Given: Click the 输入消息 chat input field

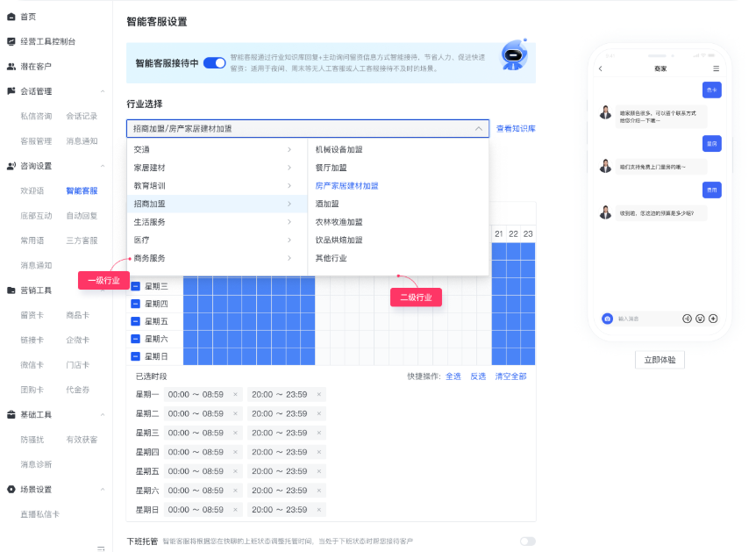Looking at the screenshot, I should (x=646, y=319).
